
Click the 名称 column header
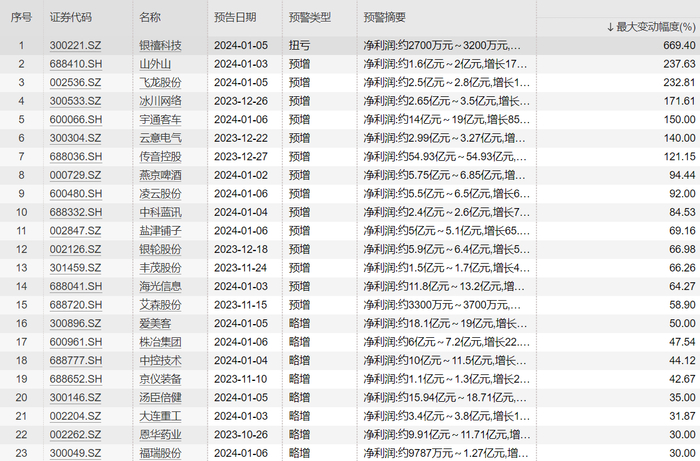(150, 17)
